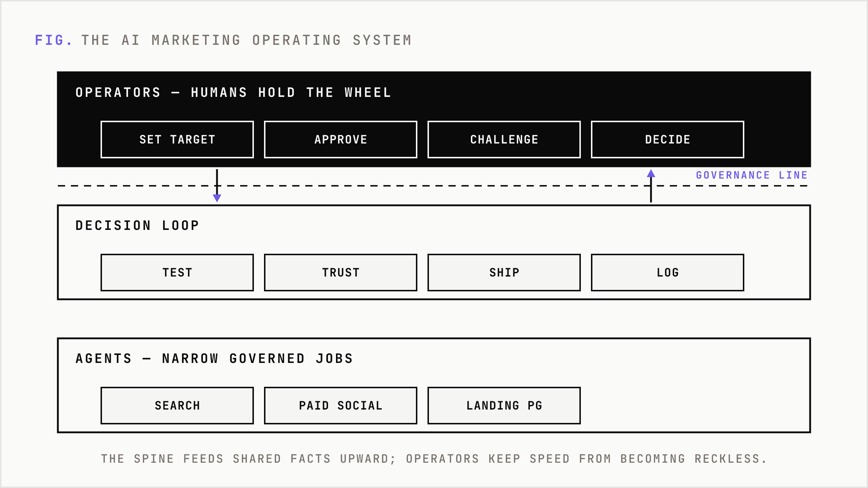Screen dimensions: 868x488
Task: Click the OPERATORS — HUMANS HOLD THE WHEEL heading
Action: 233,93
